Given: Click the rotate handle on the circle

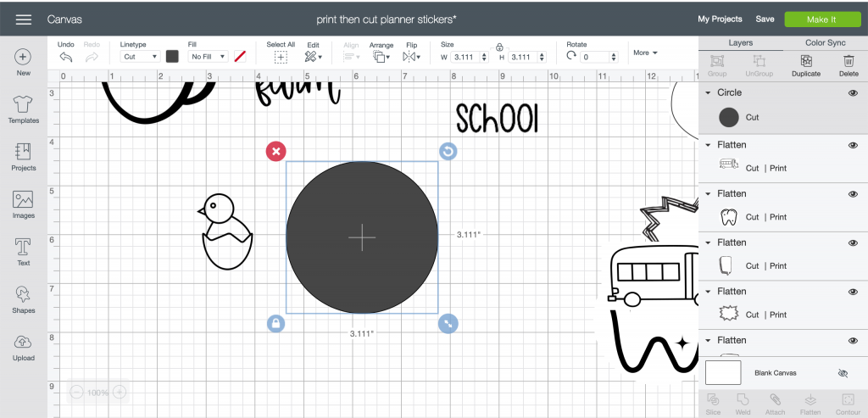Looking at the screenshot, I should pyautogui.click(x=448, y=151).
